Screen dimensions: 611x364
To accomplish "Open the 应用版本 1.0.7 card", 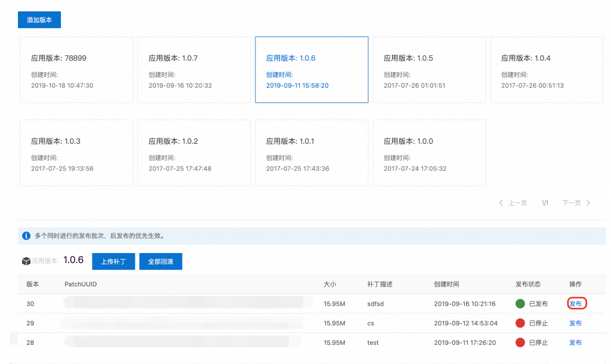I will pyautogui.click(x=194, y=70).
